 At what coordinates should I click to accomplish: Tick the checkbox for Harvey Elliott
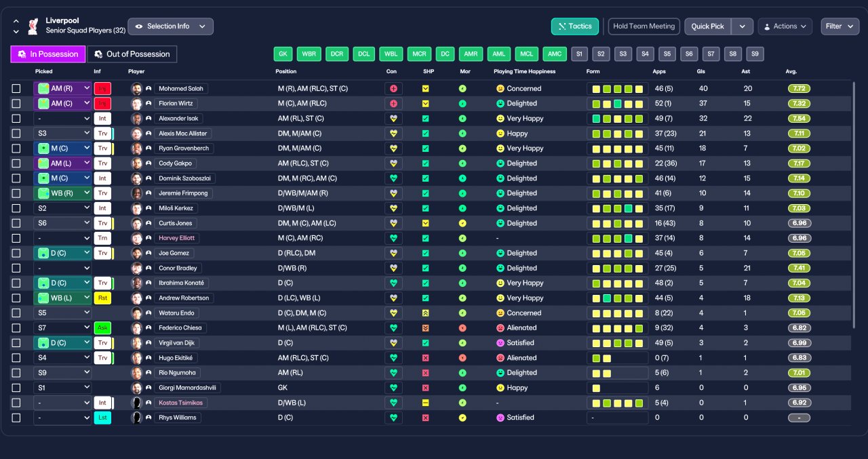[x=16, y=238]
